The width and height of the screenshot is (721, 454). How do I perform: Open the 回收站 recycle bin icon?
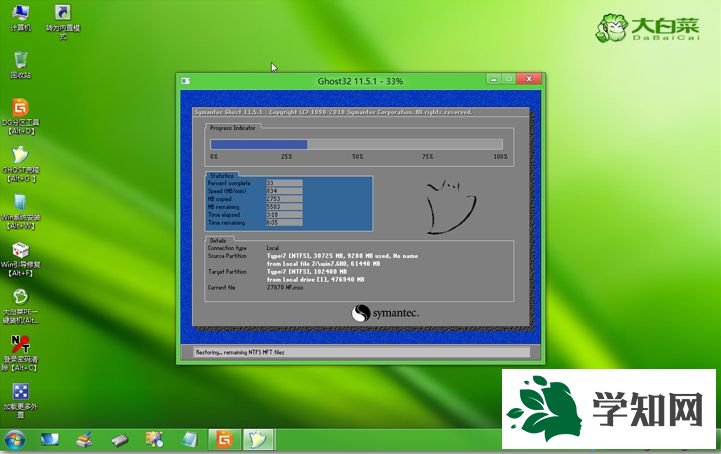point(21,65)
